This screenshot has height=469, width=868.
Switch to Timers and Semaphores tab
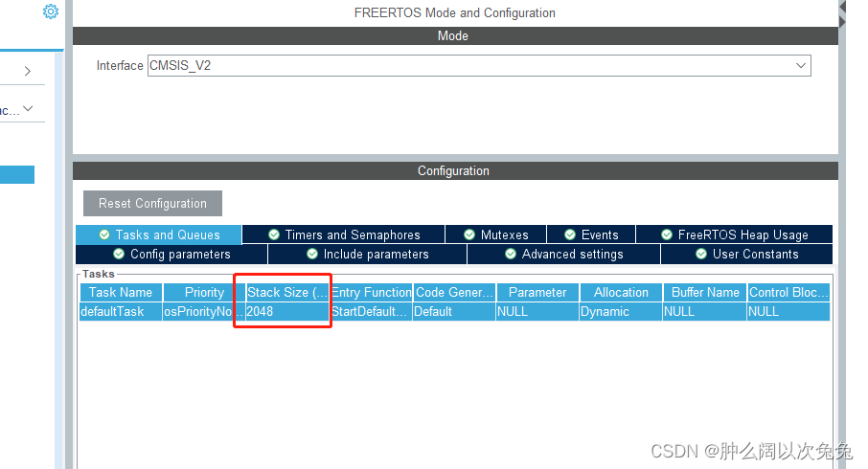coord(344,234)
